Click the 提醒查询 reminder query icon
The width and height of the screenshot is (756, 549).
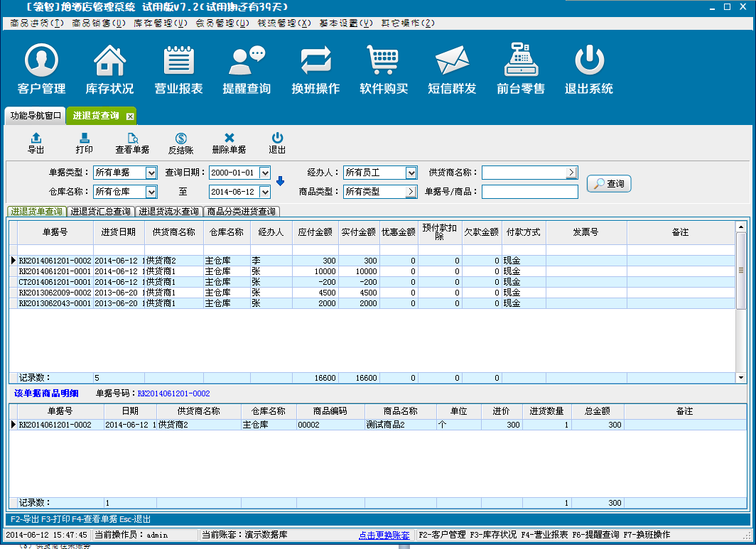click(x=247, y=62)
